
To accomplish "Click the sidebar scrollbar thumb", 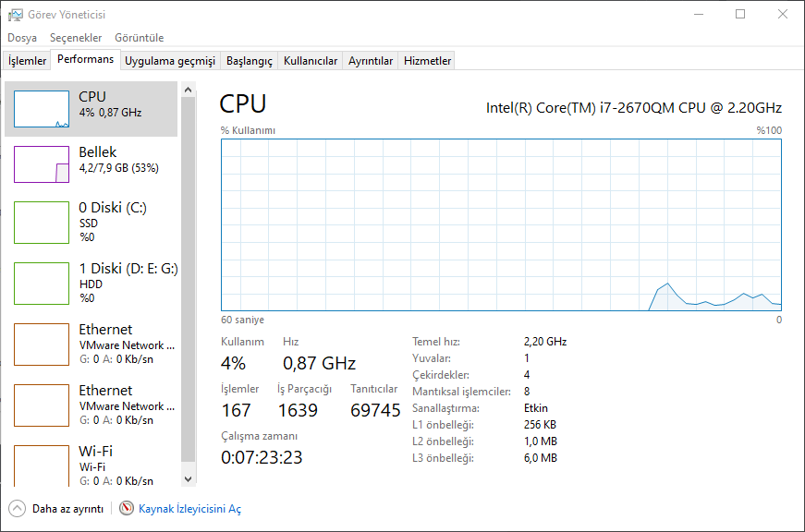I will click(x=188, y=280).
